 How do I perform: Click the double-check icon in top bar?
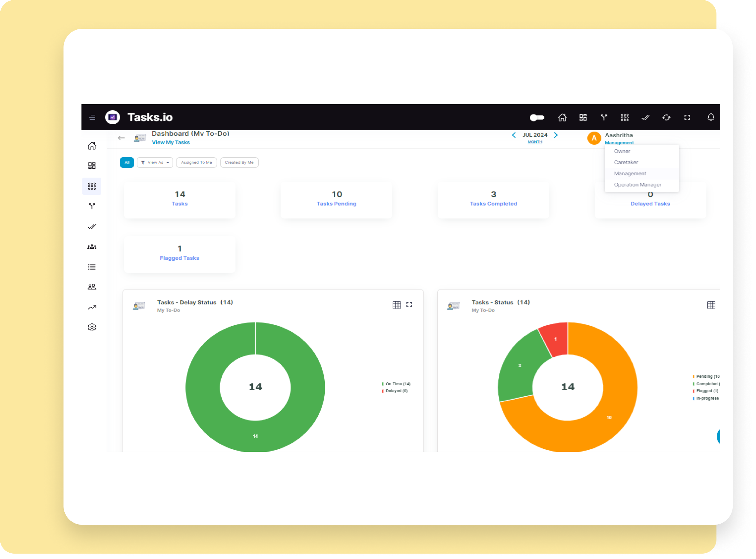[x=645, y=117]
